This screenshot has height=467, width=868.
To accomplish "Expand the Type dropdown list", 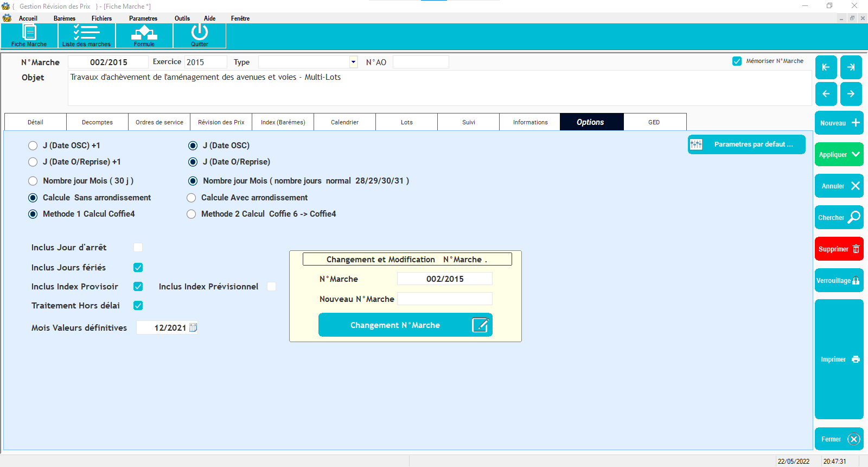I will coord(353,62).
